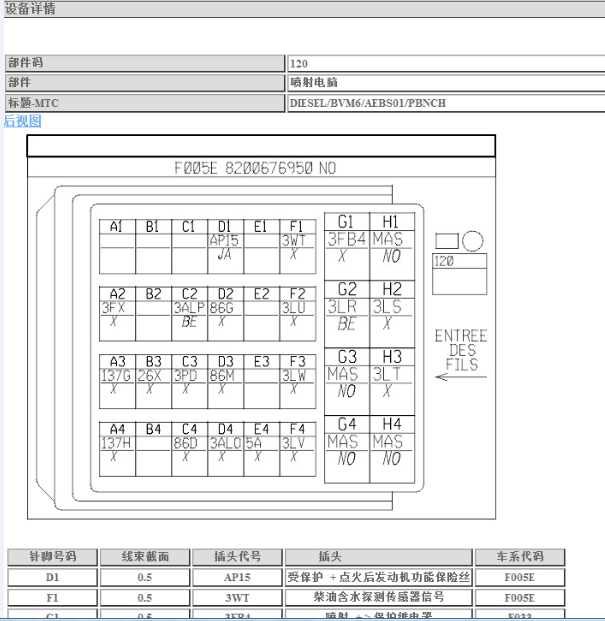This screenshot has width=605, height=621.
Task: Select the D1 cell in pin table
Action: pos(52,577)
